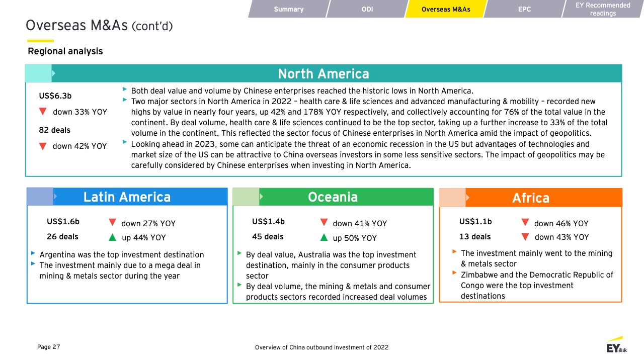Click the '26 deals' text
The height and width of the screenshot is (362, 644).
coord(62,236)
